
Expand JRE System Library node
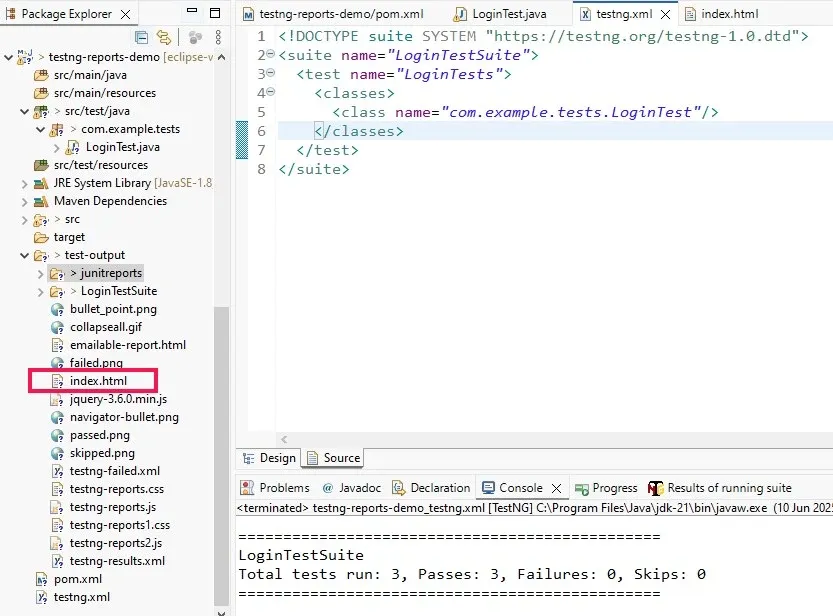(24, 184)
